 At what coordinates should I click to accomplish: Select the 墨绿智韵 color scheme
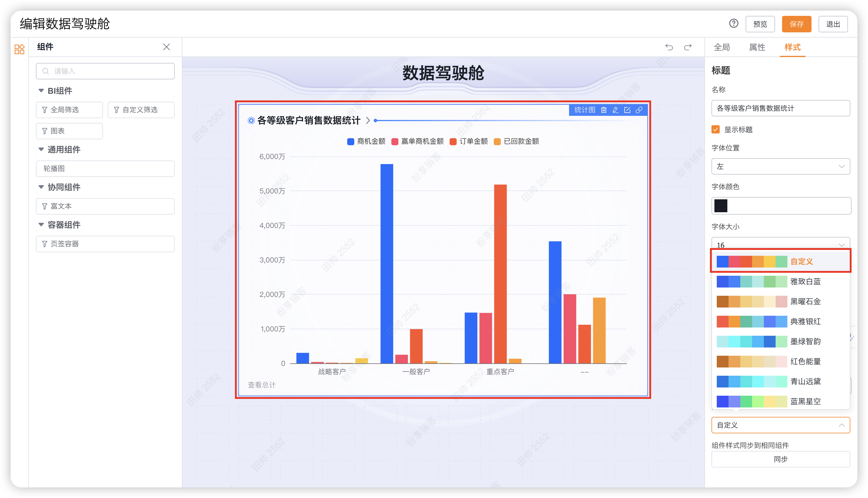[780, 341]
